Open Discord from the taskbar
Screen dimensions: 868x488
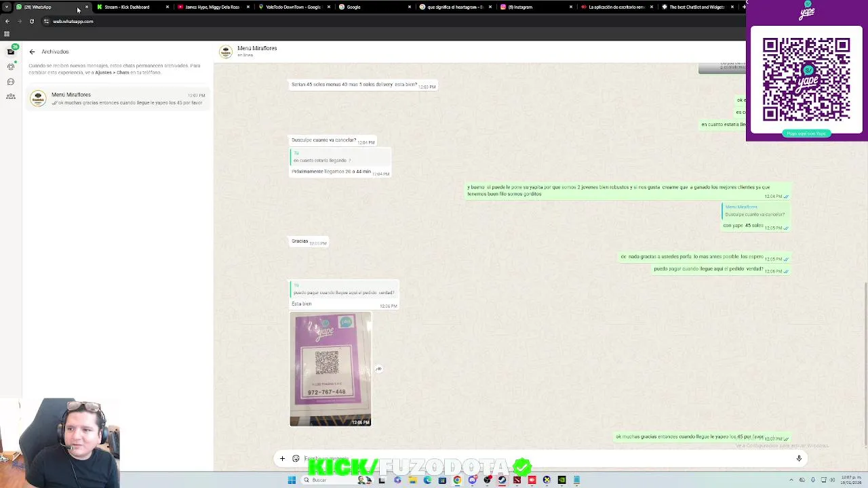(x=473, y=480)
